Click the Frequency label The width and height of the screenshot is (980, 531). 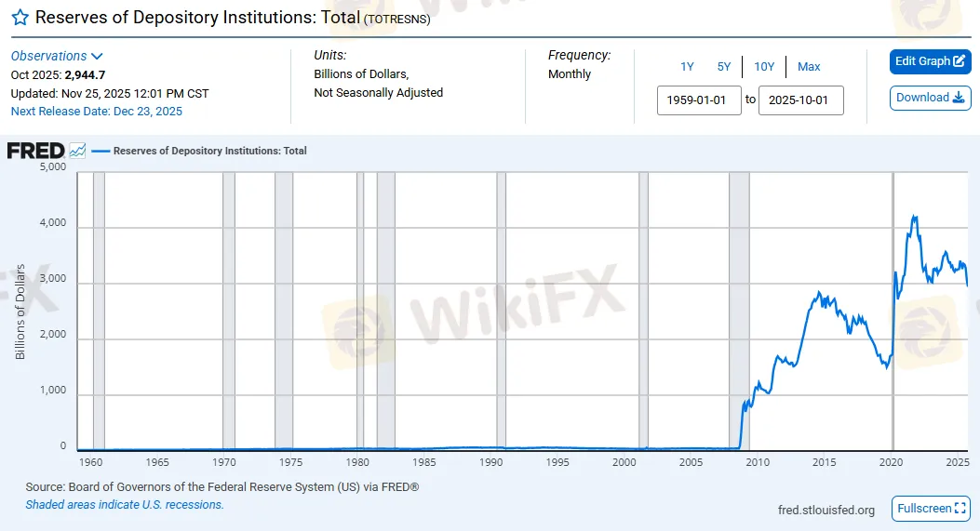[580, 55]
